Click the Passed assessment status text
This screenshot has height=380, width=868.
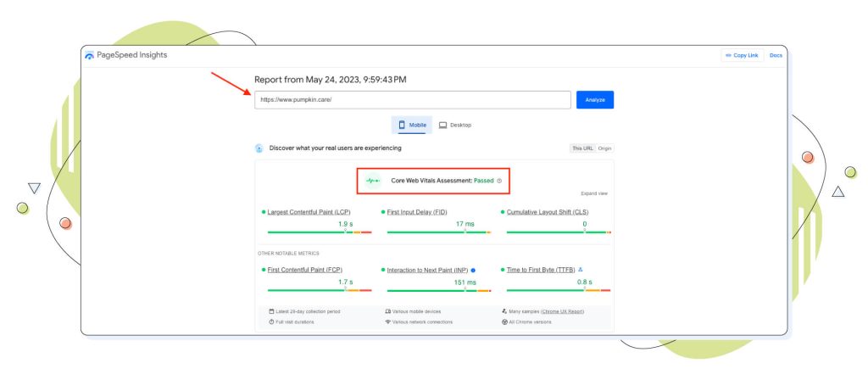[483, 181]
